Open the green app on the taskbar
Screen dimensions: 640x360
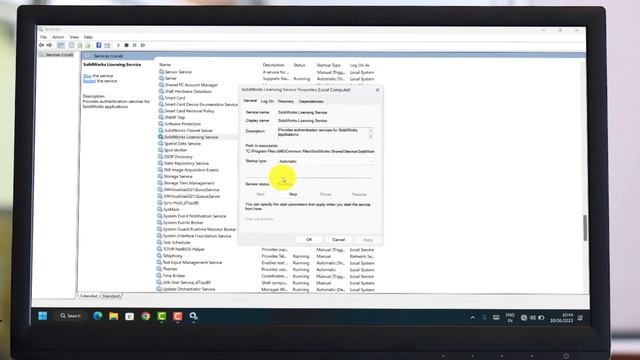tap(162, 316)
